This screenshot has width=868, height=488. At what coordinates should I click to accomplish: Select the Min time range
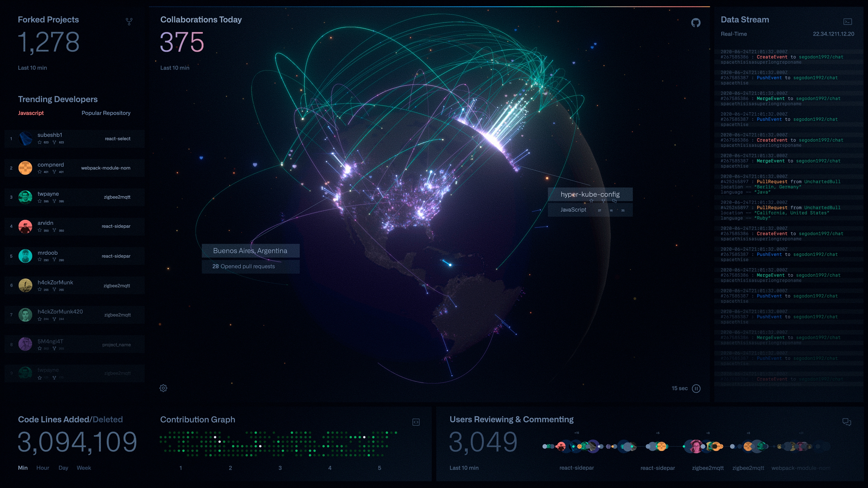click(x=23, y=467)
